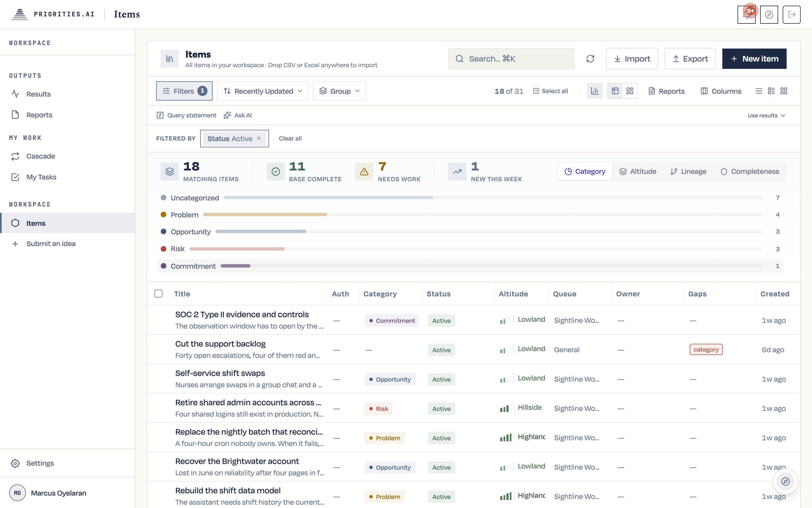The image size is (812, 508).
Task: Open the notifications bell icon
Action: coord(746,14)
